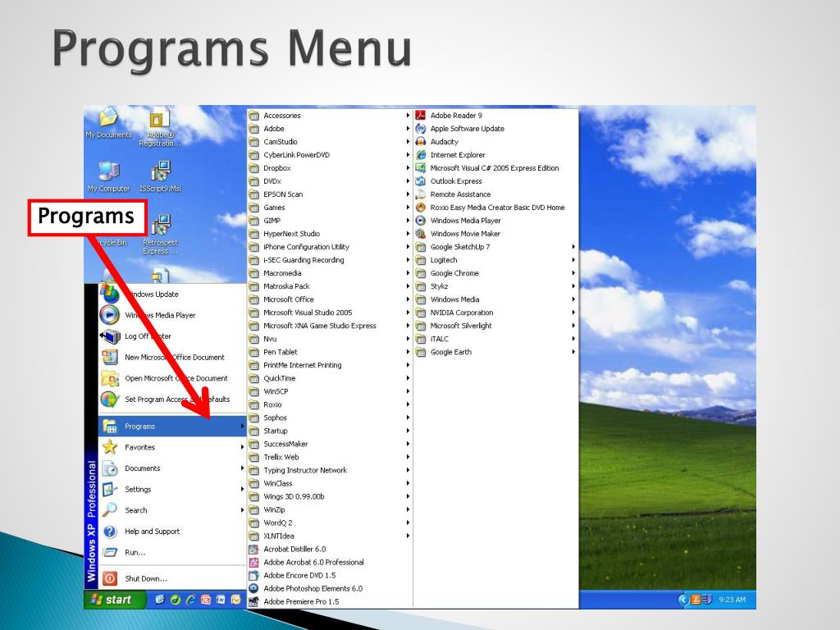Expand the Accessories submenu arrow
840x630 pixels.
tap(408, 115)
